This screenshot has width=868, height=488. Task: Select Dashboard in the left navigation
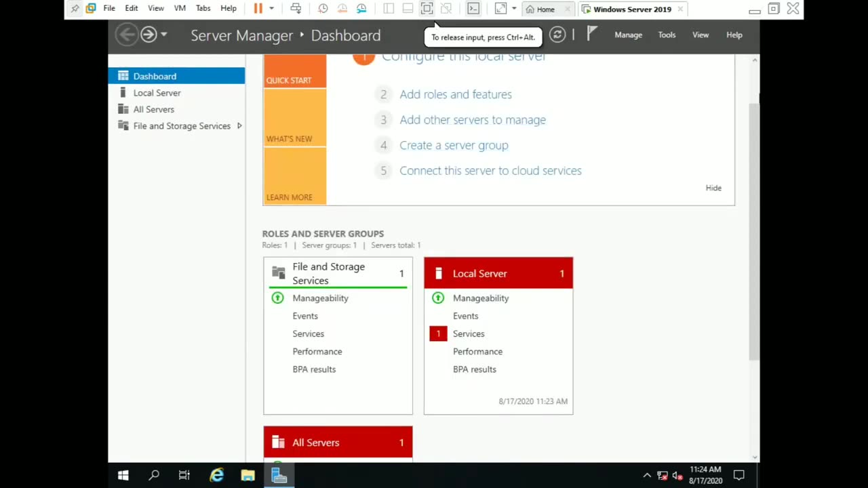click(176, 76)
